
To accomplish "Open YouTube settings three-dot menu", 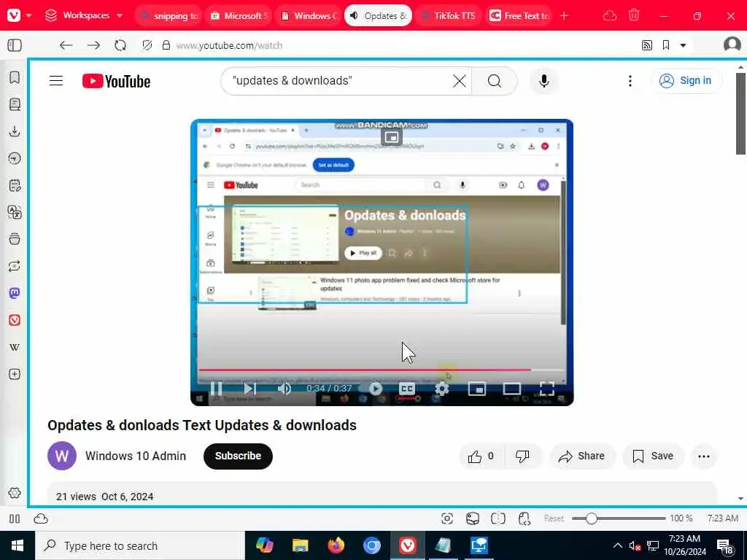I will [x=630, y=81].
